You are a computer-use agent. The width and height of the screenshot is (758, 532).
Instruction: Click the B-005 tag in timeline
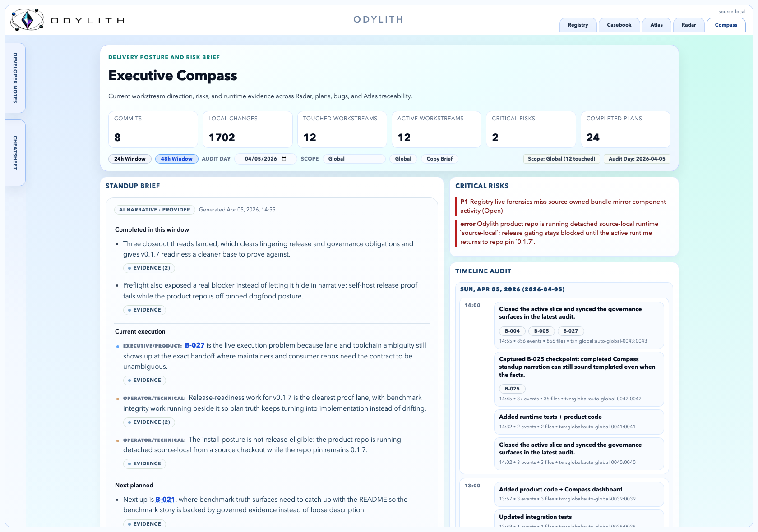pyautogui.click(x=541, y=331)
